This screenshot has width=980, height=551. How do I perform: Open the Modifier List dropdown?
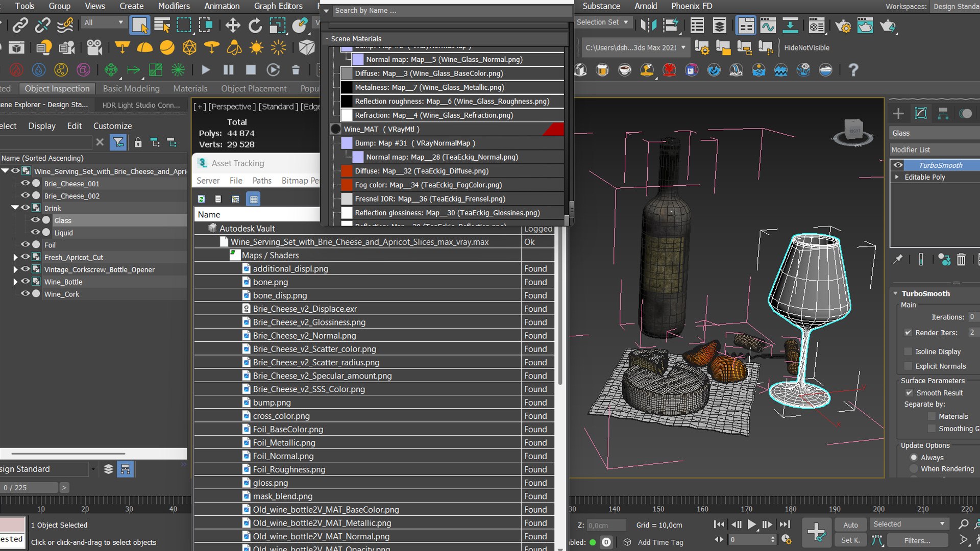pyautogui.click(x=935, y=149)
